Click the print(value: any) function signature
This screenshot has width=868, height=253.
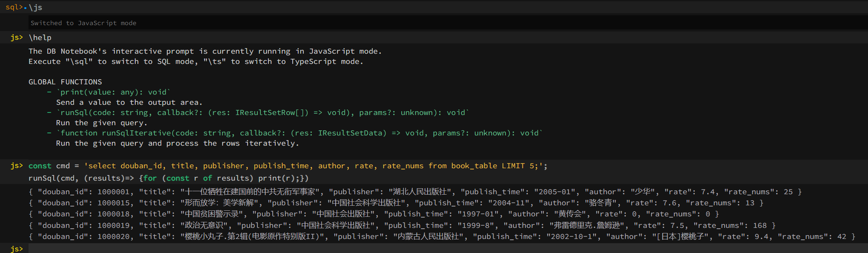click(114, 92)
